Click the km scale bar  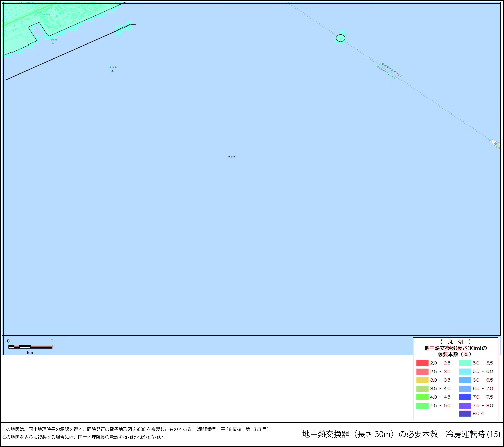pyautogui.click(x=30, y=347)
